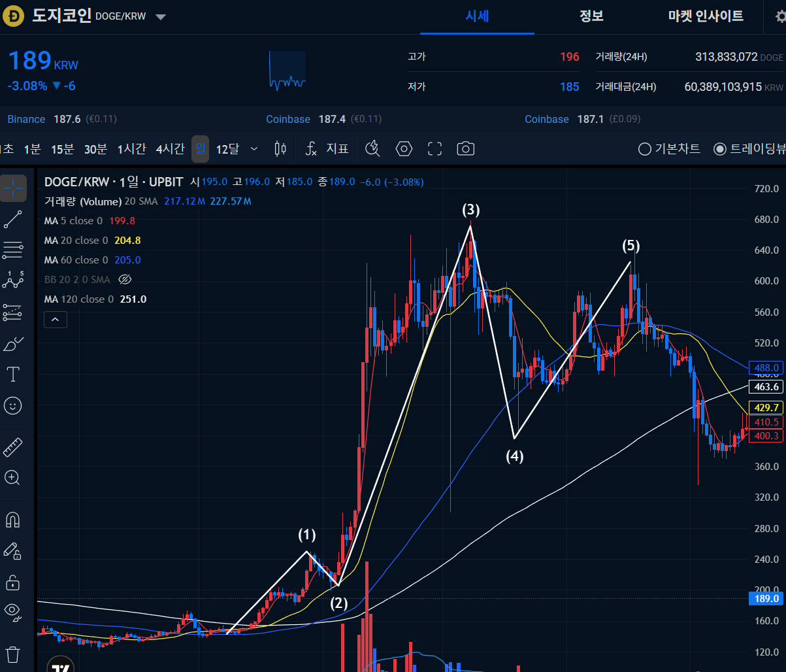Screen dimensions: 786x672
Task: Activate the zoom in tool
Action: tap(13, 478)
